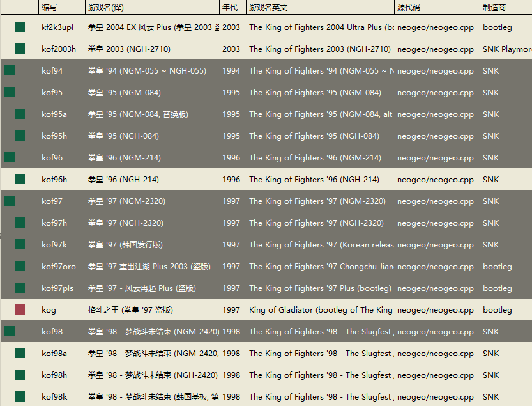
Task: Click the green status icon for kof95
Action: point(10,93)
